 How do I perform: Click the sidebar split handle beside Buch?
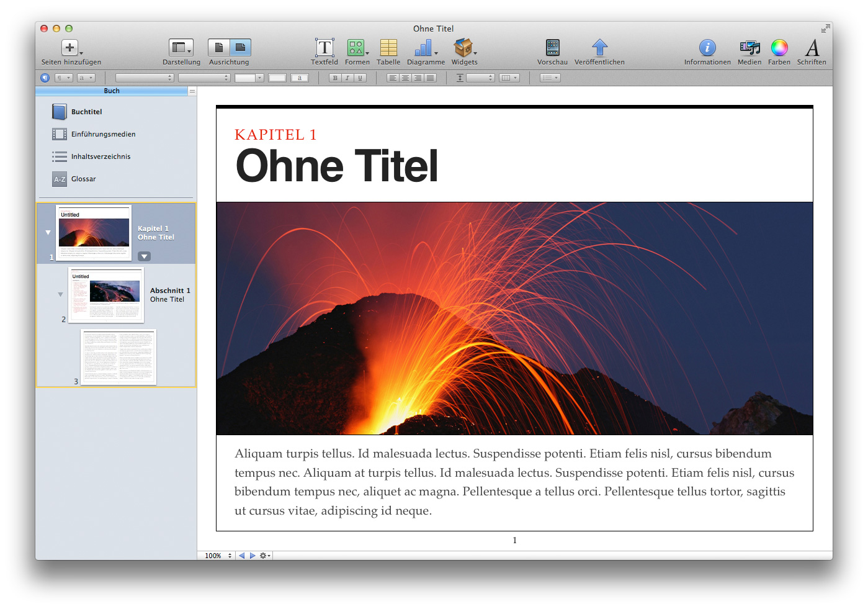(x=192, y=91)
